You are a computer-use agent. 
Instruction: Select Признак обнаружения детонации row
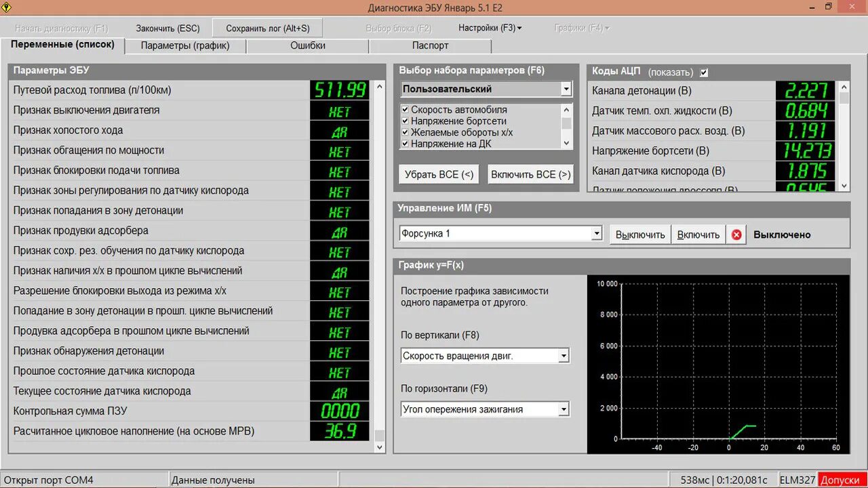[x=191, y=351]
